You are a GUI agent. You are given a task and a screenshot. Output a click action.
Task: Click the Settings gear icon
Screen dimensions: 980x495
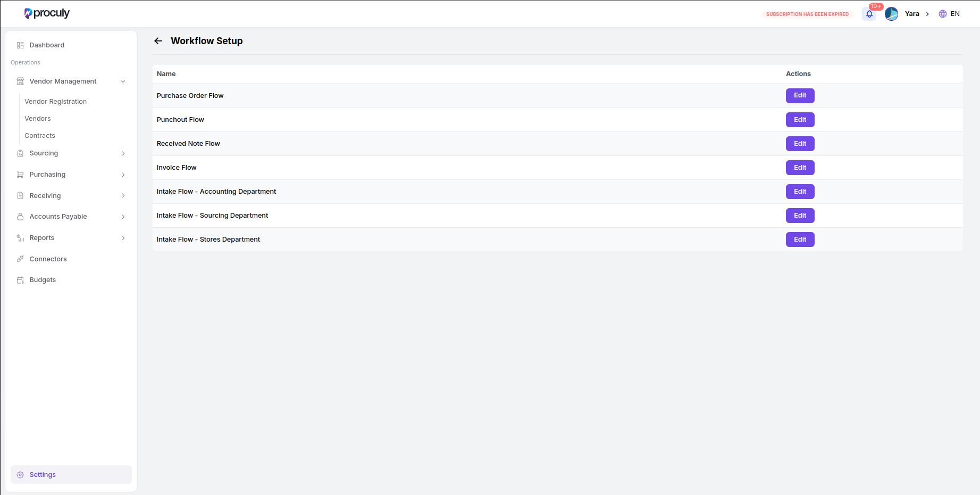click(20, 475)
